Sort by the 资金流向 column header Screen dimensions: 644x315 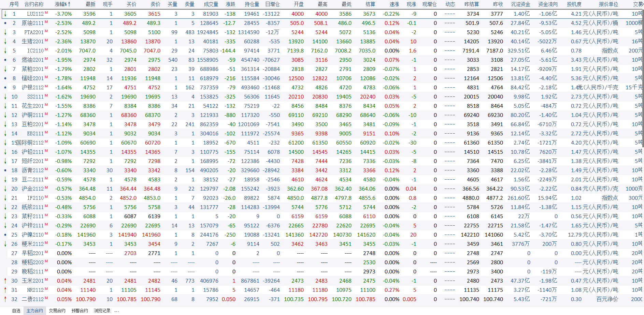click(x=548, y=4)
